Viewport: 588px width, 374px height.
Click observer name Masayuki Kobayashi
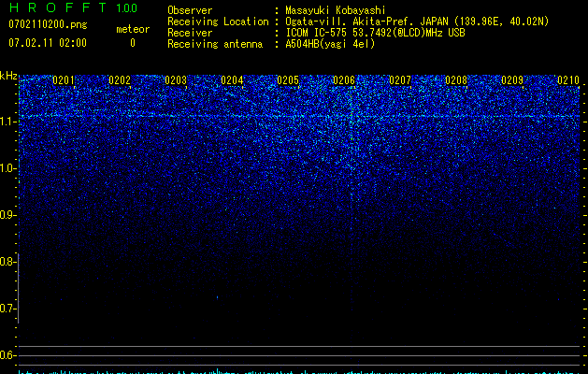[x=336, y=10]
